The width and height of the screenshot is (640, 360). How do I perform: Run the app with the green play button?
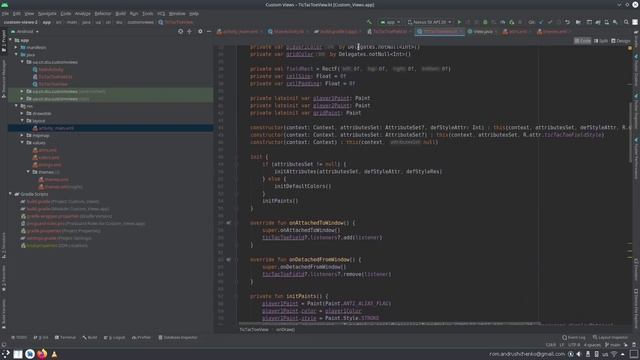tap(459, 22)
